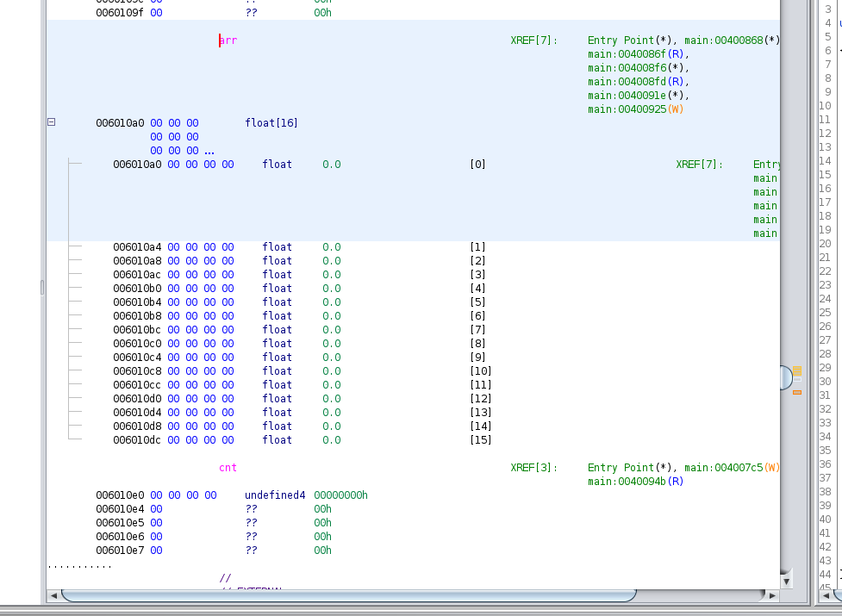
Task: Click listing scroll left arrow
Action: [x=53, y=595]
